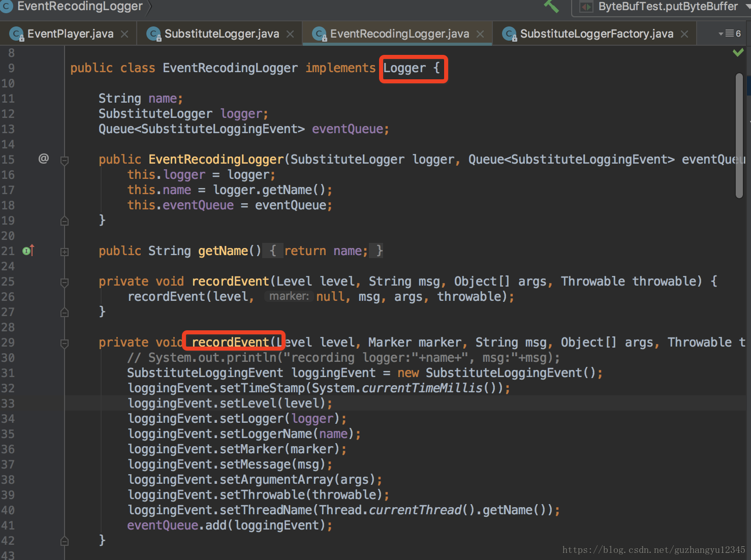Click setLevel(level) on line 33

pyautogui.click(x=272, y=403)
